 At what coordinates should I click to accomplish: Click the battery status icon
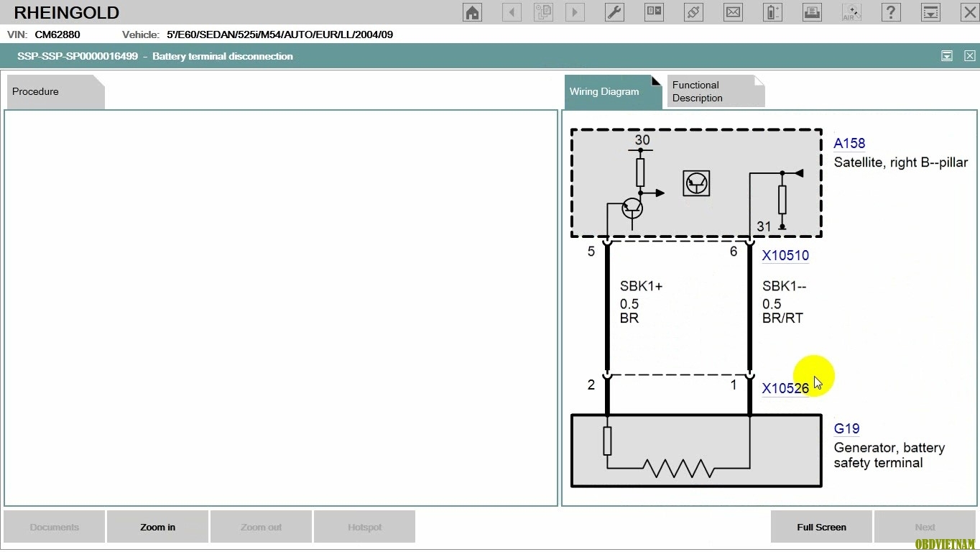[772, 12]
